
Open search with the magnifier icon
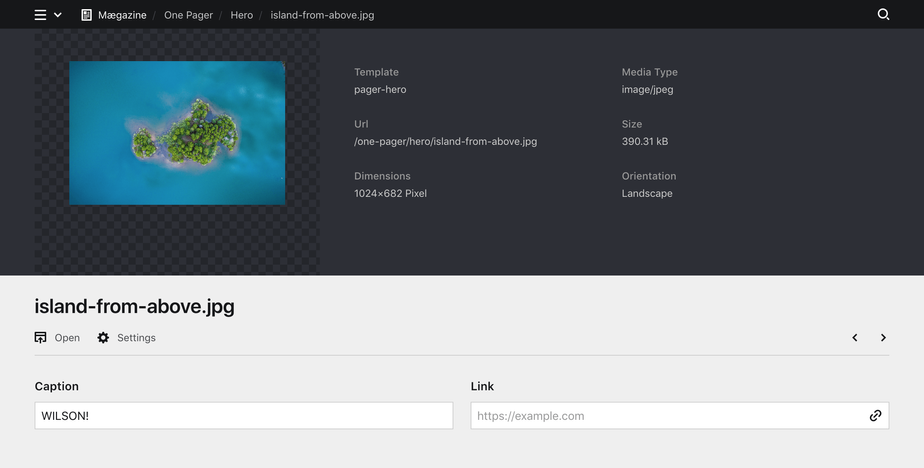click(x=883, y=15)
